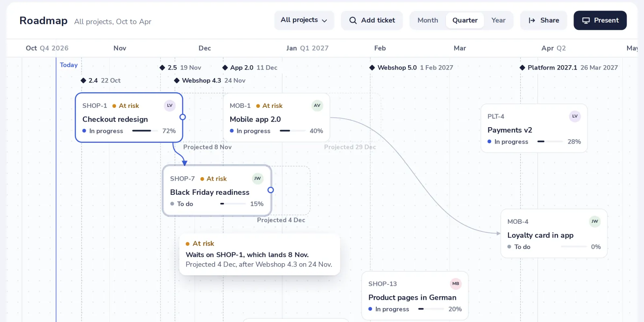
Task: Select the App 2.0 milestone
Action: coord(250,68)
